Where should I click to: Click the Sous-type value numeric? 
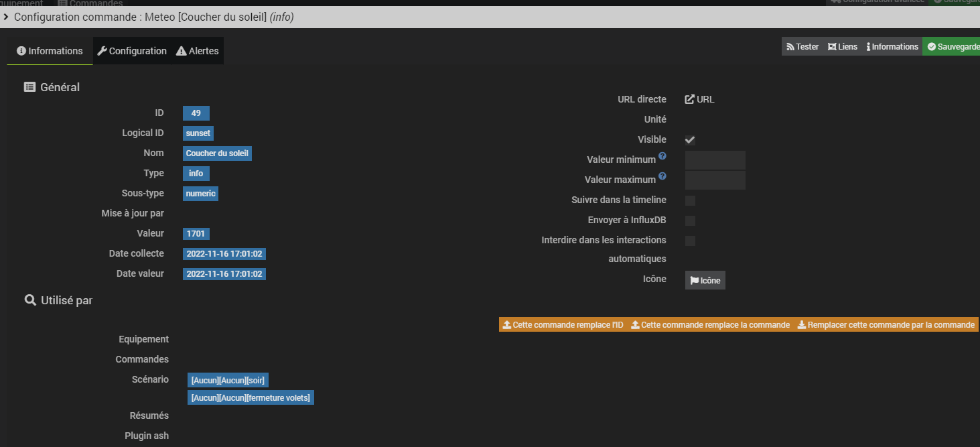[201, 194]
